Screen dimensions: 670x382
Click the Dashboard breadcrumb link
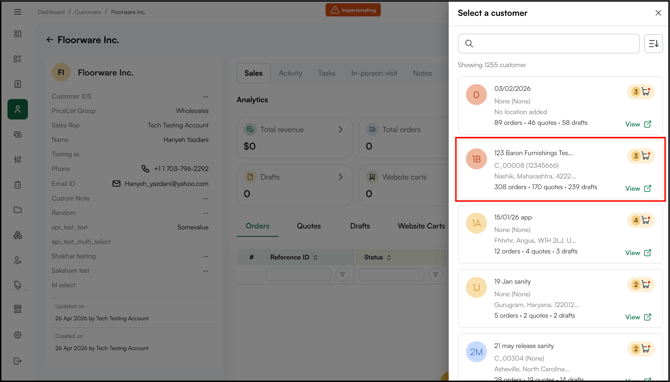click(x=51, y=12)
